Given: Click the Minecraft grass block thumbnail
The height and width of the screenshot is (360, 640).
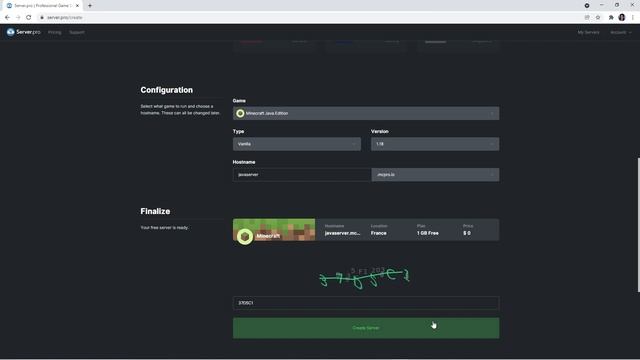Looking at the screenshot, I should pos(274,230).
